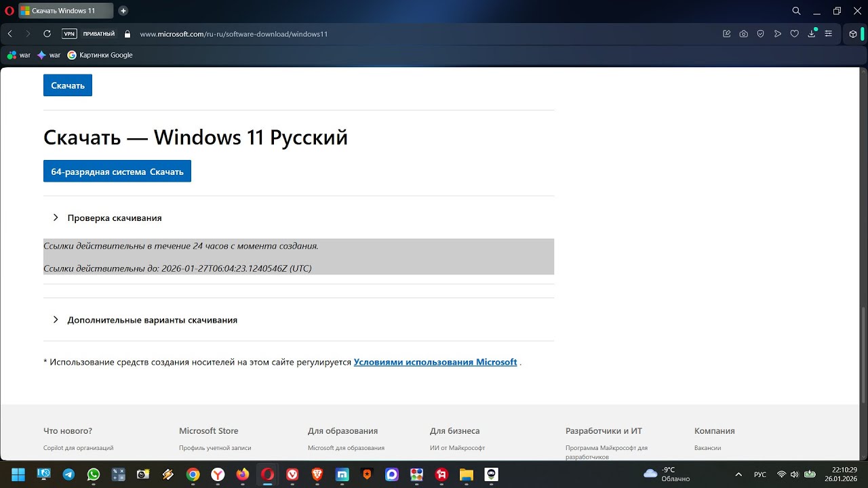Open Профиль учетной записи footer link
This screenshot has width=868, height=488.
tap(215, 448)
